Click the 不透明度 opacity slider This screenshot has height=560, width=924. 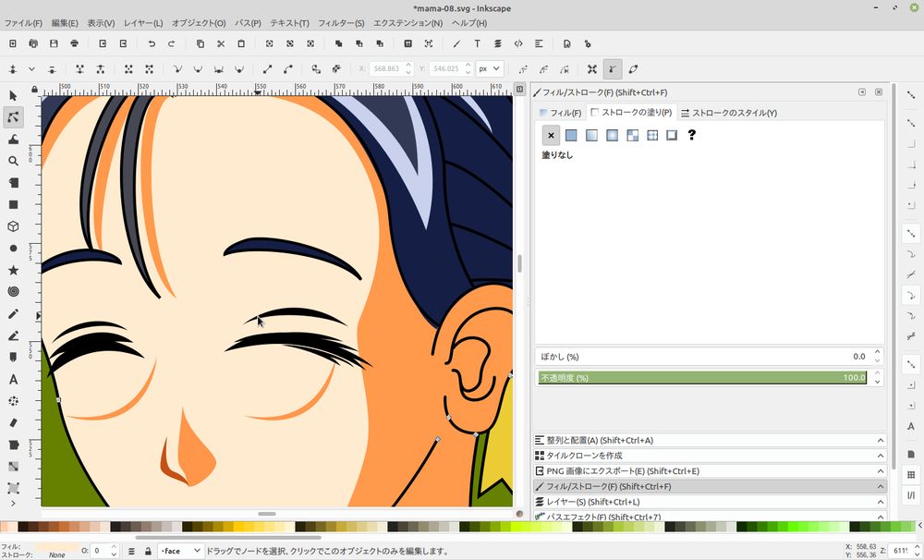coord(702,378)
